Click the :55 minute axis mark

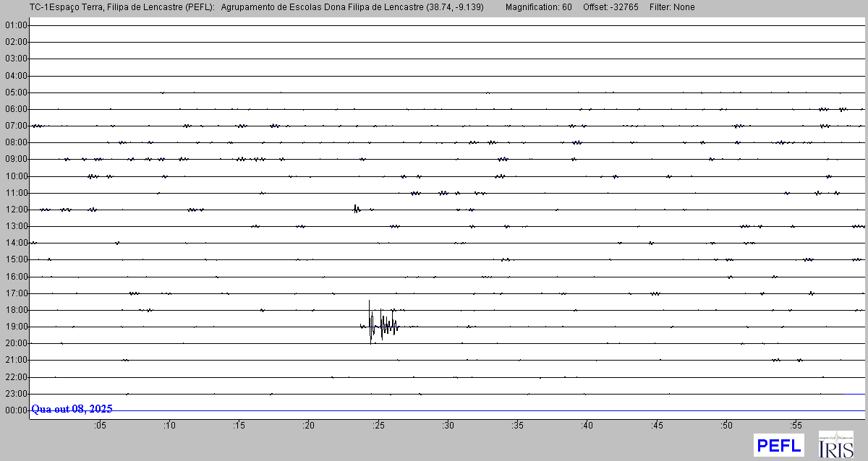pyautogui.click(x=796, y=425)
